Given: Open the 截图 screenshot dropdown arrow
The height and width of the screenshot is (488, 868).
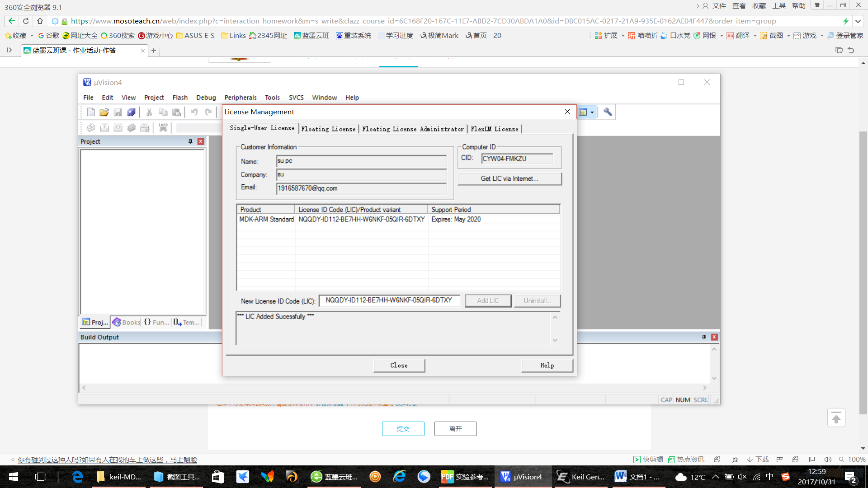Looking at the screenshot, I should point(788,36).
